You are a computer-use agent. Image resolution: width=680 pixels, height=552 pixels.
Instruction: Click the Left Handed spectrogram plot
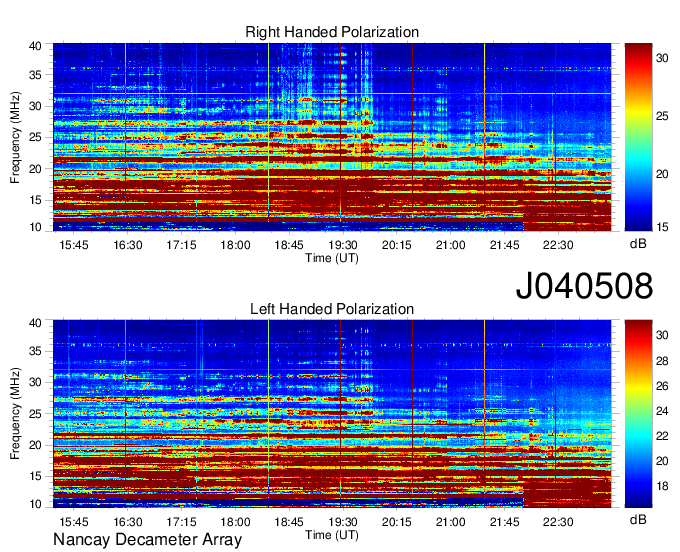[x=332, y=414]
